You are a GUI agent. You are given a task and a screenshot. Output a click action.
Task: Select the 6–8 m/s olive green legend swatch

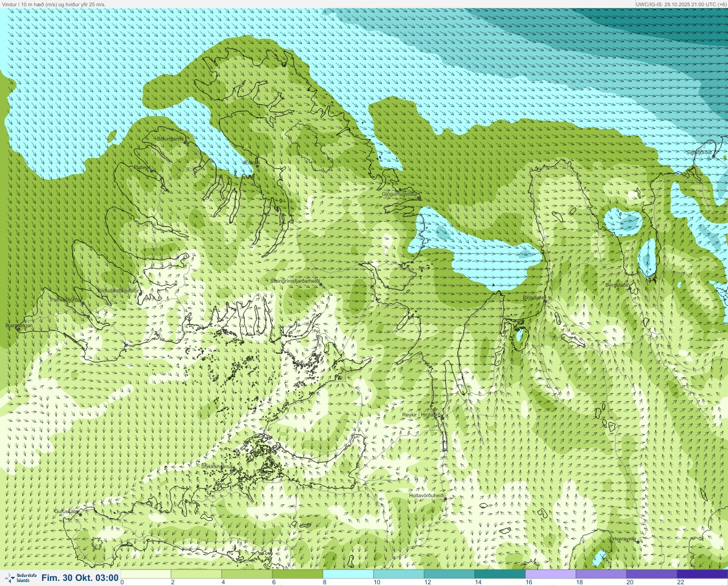(297, 574)
